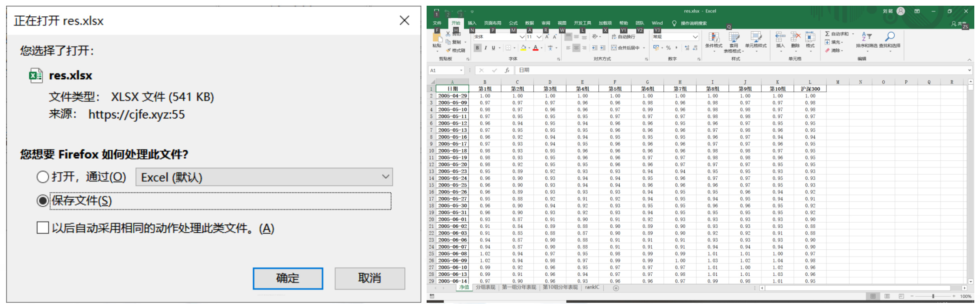Select the 打开，通过 (Open with) radio button

point(43,177)
